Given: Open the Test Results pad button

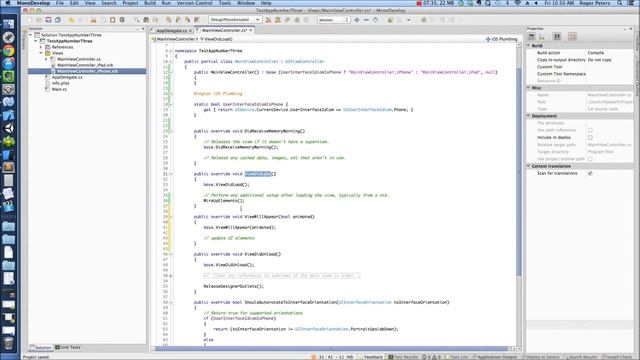Looking at the screenshot, I should [x=403, y=357].
